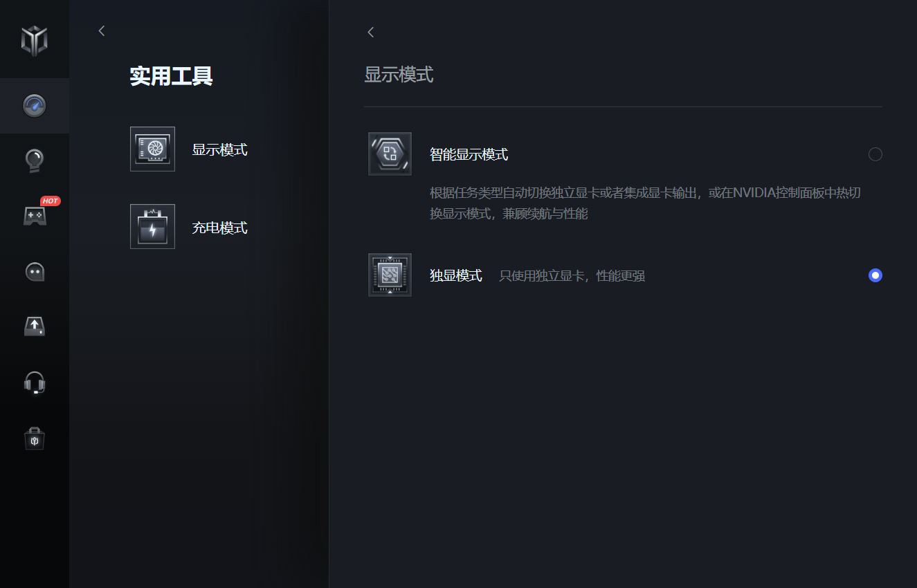The height and width of the screenshot is (588, 917).
Task: Open the speedometer performance sidebar icon
Action: pos(34,106)
